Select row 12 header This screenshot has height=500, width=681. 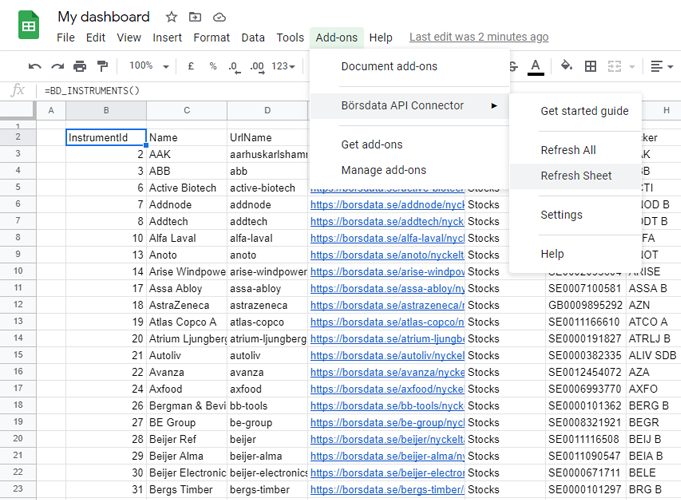18,305
